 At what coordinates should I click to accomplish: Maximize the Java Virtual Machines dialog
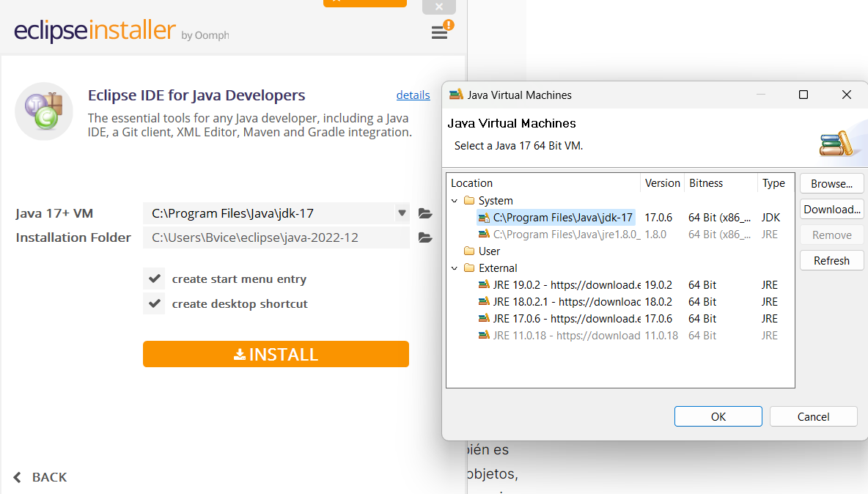[x=803, y=95]
